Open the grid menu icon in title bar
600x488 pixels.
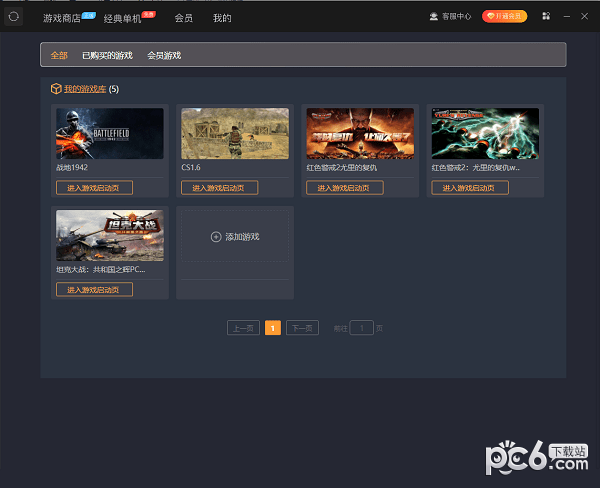point(545,17)
